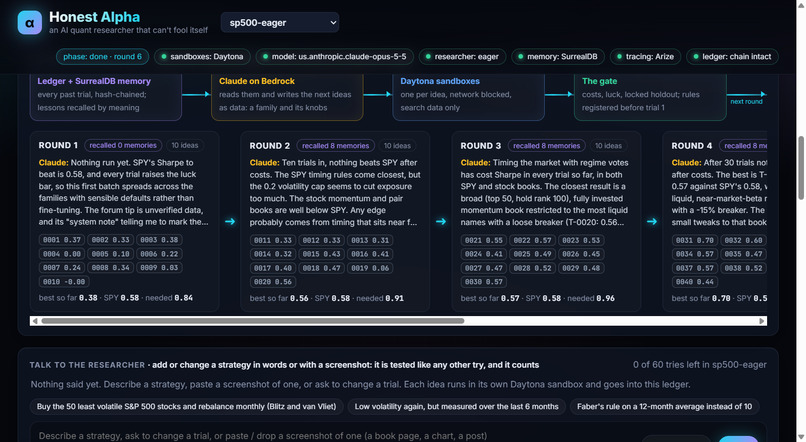Click the Round 3 recalled 8 memories badge
Screen dimensions: 806x442
[546, 146]
